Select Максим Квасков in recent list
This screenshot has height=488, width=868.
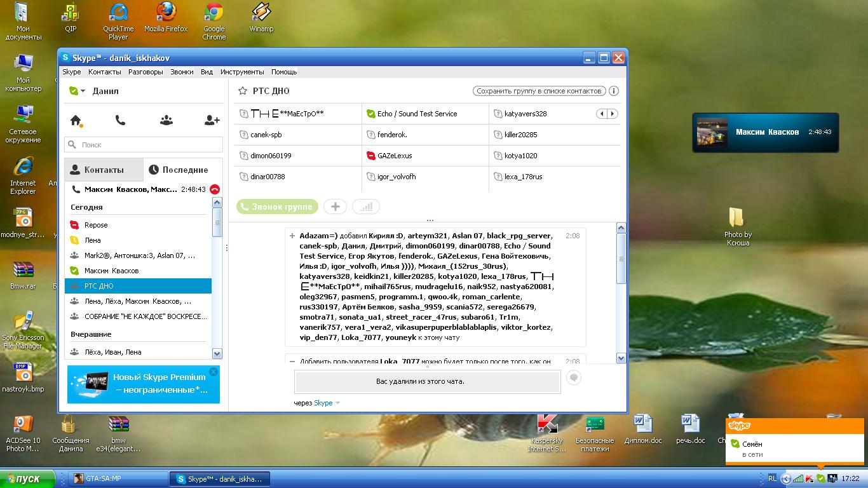pyautogui.click(x=138, y=271)
